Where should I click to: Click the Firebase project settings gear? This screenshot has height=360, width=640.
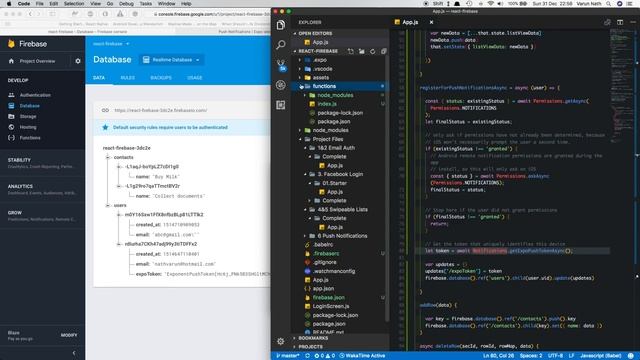click(x=78, y=61)
